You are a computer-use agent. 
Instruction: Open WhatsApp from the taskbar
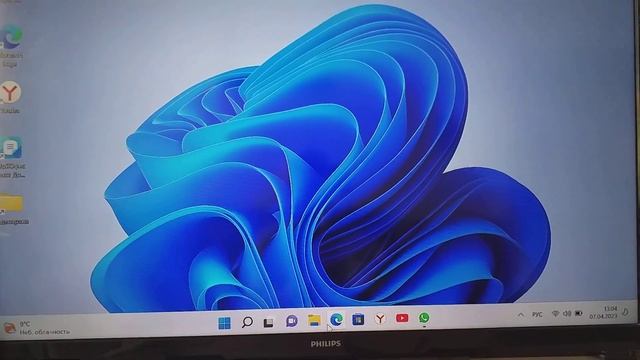click(x=424, y=318)
